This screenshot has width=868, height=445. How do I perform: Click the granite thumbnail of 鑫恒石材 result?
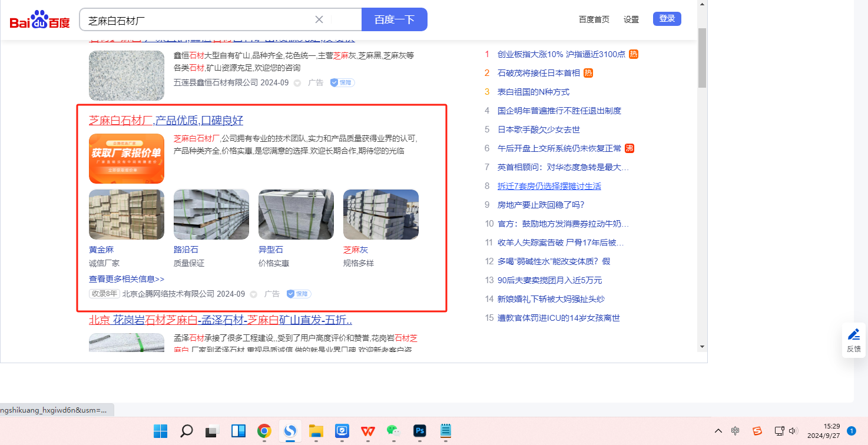(x=127, y=75)
